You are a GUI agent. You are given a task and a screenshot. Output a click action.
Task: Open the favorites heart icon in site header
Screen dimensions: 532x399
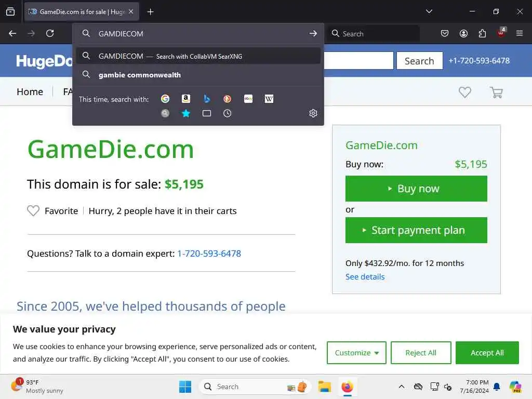(x=465, y=92)
